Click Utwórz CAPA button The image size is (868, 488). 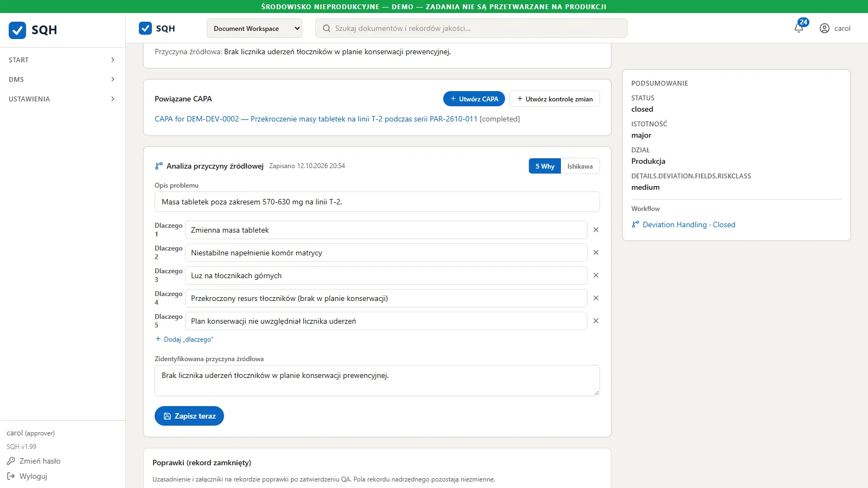[474, 99]
